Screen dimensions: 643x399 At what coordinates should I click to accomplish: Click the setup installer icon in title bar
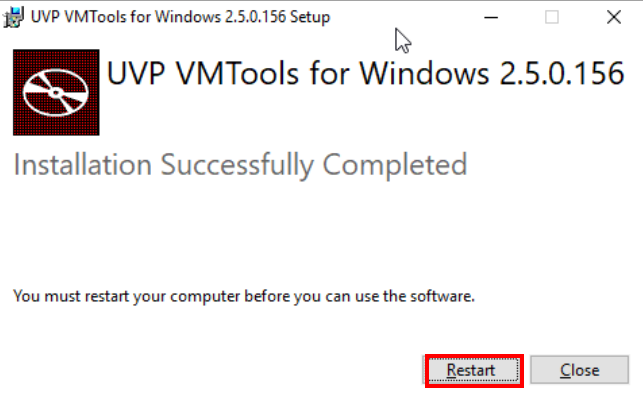pyautogui.click(x=14, y=17)
